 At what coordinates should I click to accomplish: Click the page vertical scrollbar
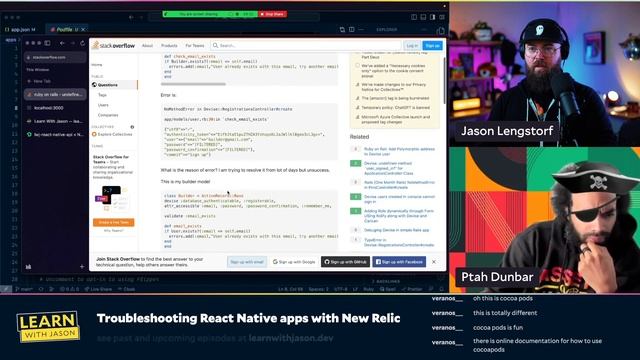[x=444, y=80]
